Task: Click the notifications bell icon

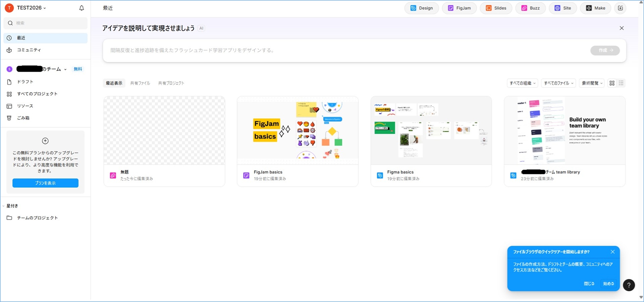Action: 81,8
